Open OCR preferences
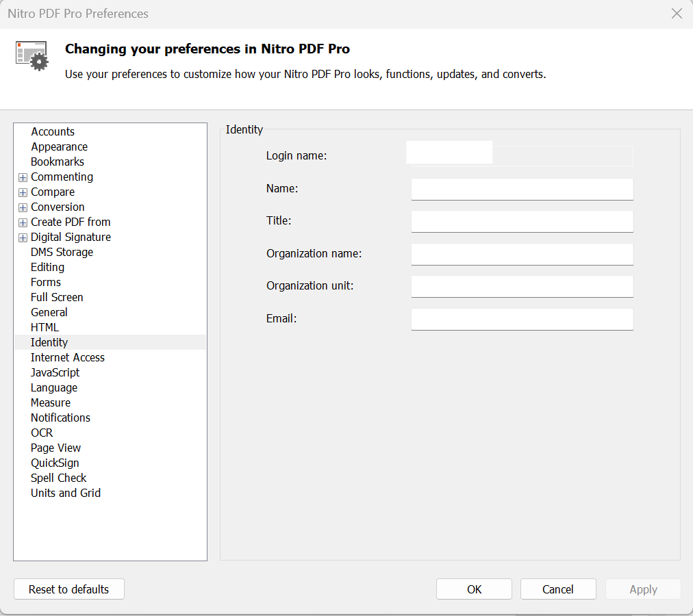This screenshot has height=616, width=693. click(x=42, y=432)
